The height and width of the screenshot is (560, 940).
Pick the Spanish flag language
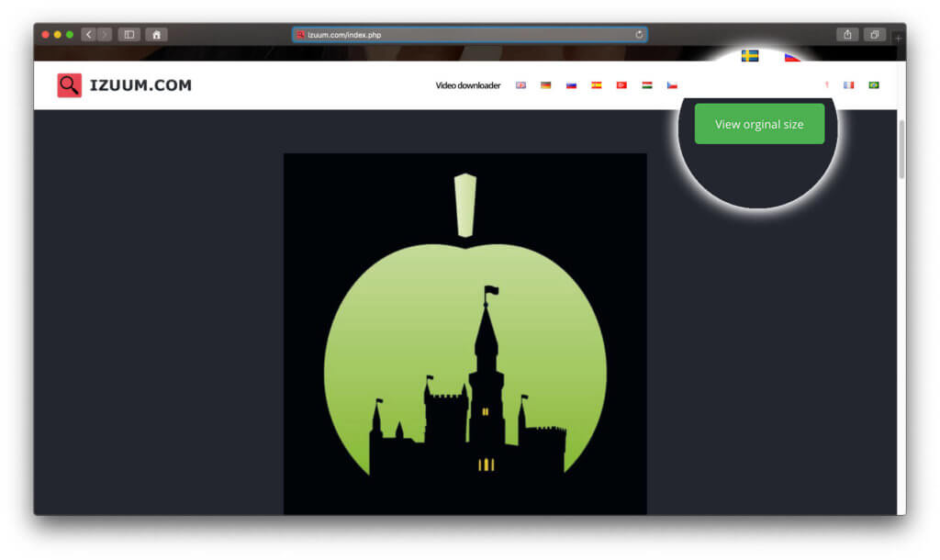[596, 85]
